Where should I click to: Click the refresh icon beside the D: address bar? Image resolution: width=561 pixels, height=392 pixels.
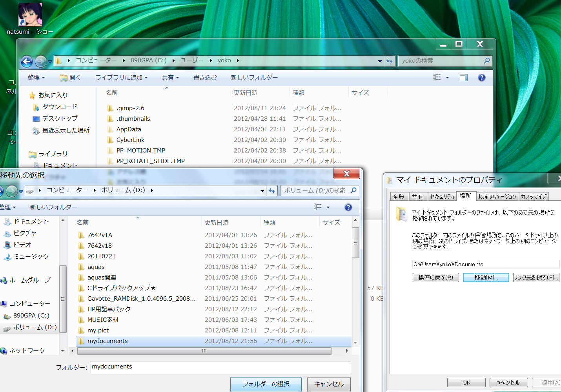(272, 191)
